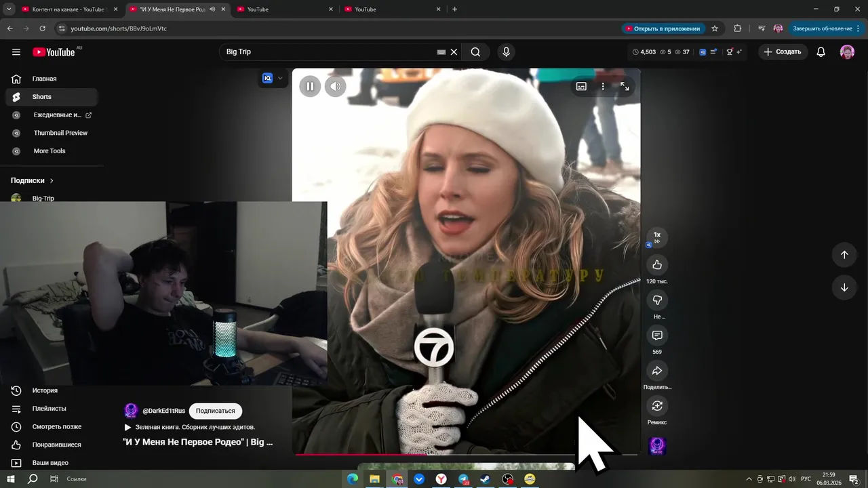This screenshot has height=488, width=868.
Task: Reload the page
Action: (x=43, y=28)
